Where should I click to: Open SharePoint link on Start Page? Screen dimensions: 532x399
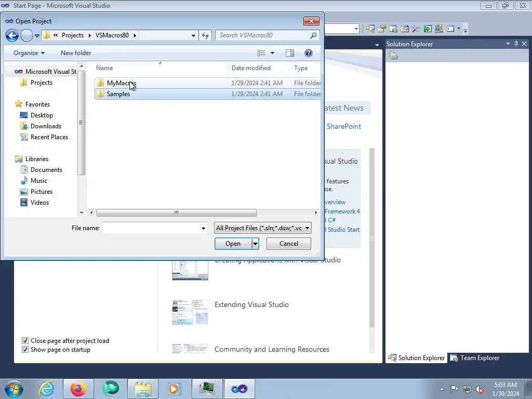[344, 127]
